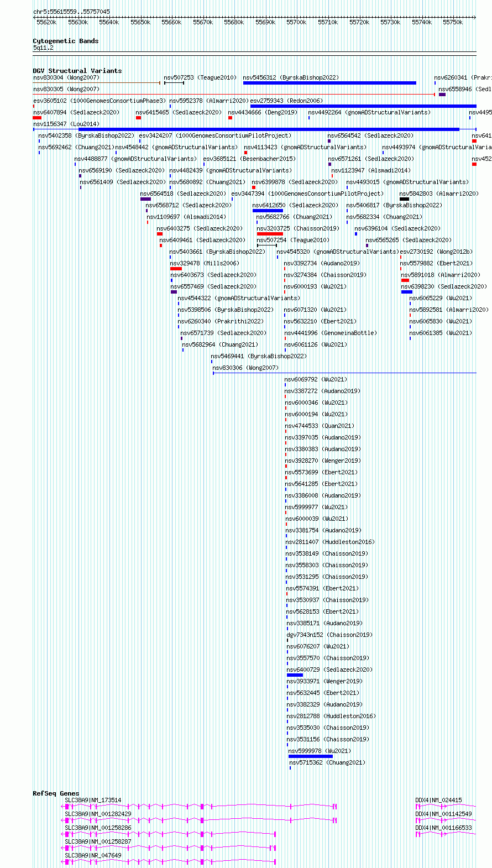
Task: Open the nsv507254 (Teague2010) variant
Action: point(293,240)
